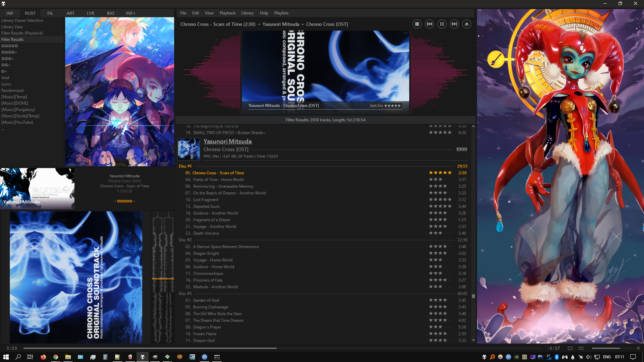Open the File menu
Image resolution: width=644 pixels, height=362 pixels.
point(183,13)
